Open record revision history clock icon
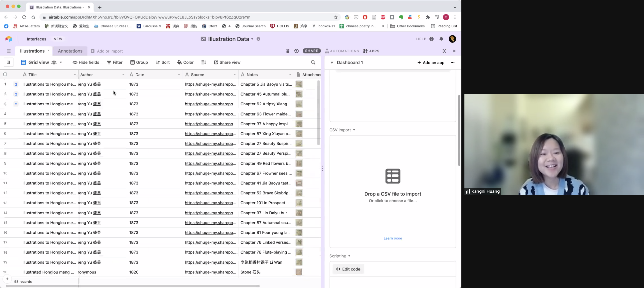Image resolution: width=644 pixels, height=288 pixels. pyautogui.click(x=296, y=51)
